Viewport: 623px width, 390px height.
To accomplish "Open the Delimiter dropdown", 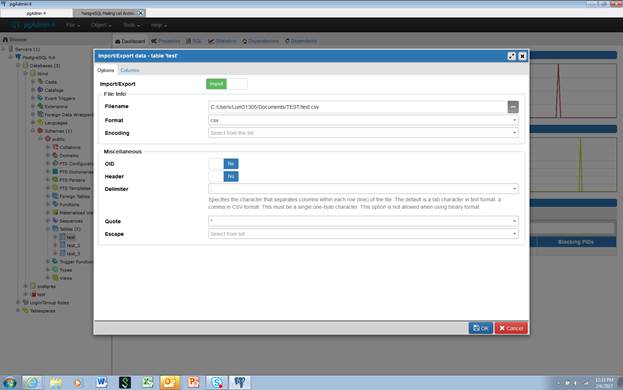I will click(x=363, y=189).
